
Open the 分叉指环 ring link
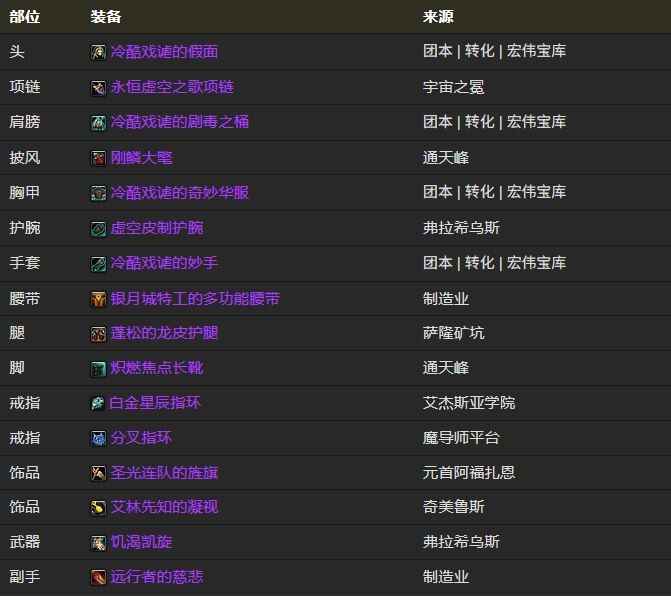[141, 438]
